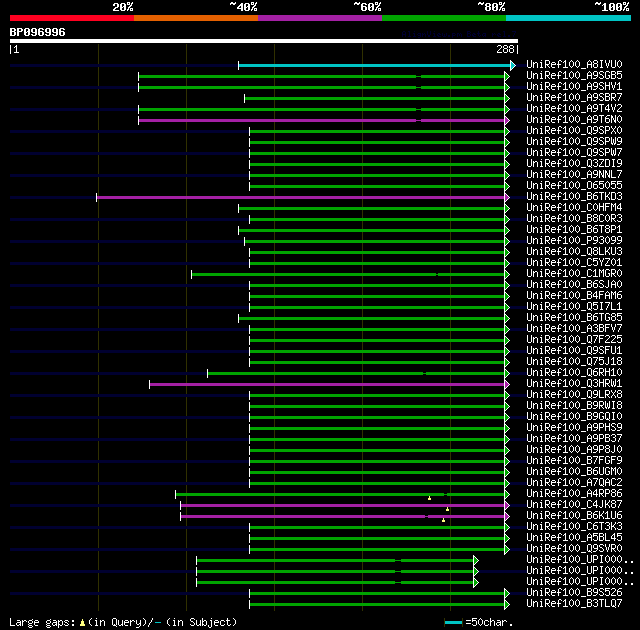The width and height of the screenshot is (640, 630).
Task: Click label UniRef100_C6T3K3
Action: click(574, 527)
